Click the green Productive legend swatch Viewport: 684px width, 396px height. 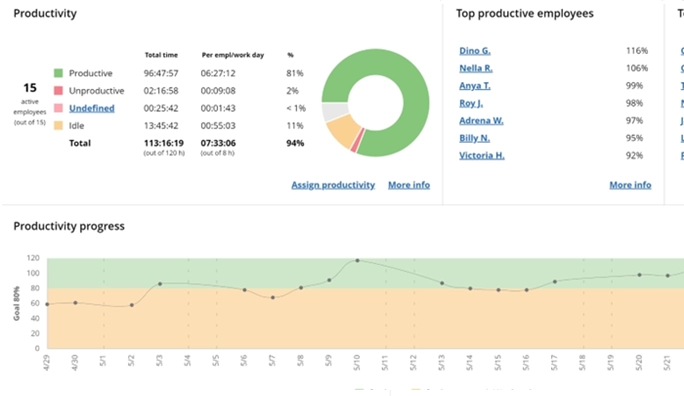click(x=58, y=73)
